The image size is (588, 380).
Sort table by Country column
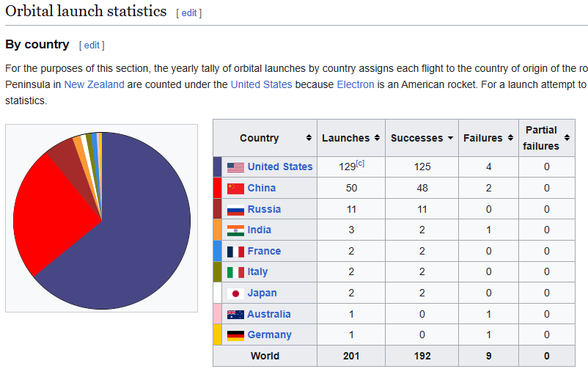coord(309,138)
